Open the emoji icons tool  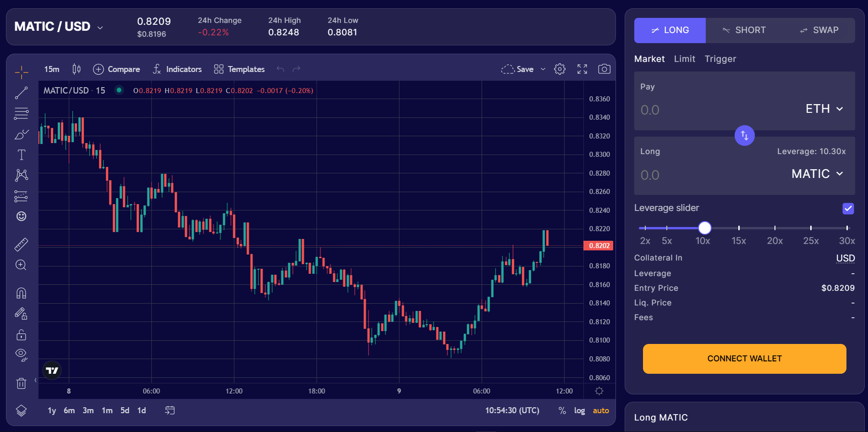21,216
